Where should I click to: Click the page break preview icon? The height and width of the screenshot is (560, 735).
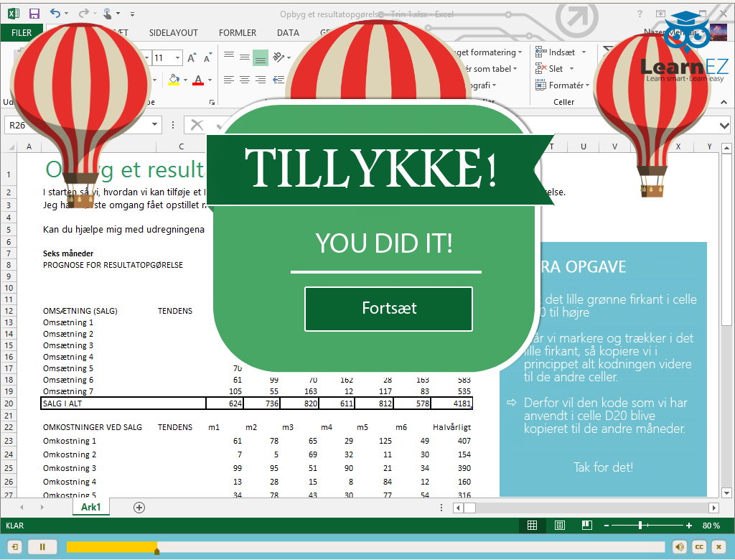click(x=586, y=526)
